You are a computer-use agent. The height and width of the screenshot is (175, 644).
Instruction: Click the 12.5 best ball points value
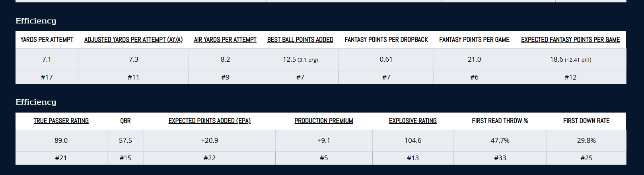tap(300, 60)
